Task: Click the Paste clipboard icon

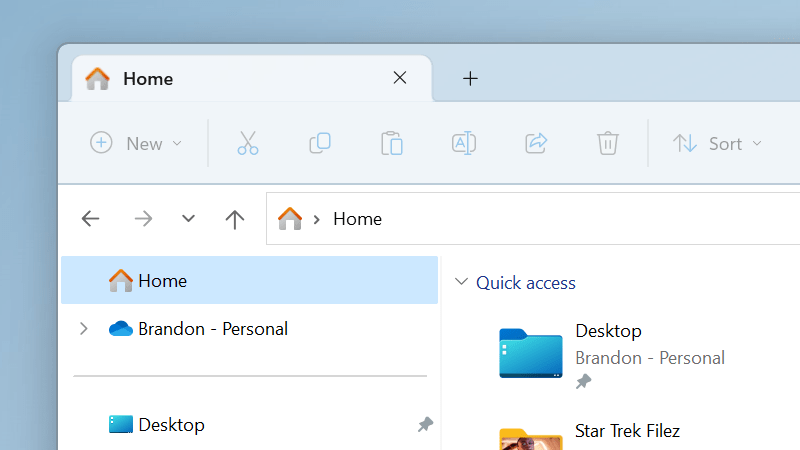Action: click(x=392, y=143)
